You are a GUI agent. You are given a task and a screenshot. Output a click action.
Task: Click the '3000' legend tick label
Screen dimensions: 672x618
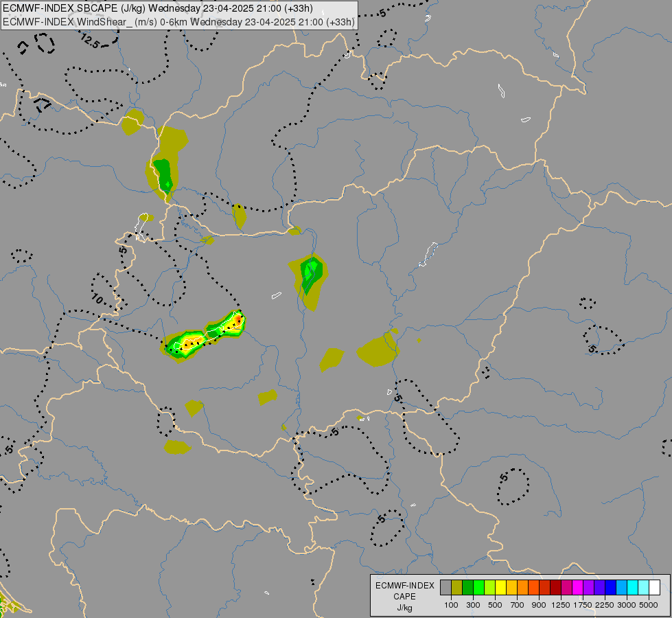pyautogui.click(x=626, y=605)
